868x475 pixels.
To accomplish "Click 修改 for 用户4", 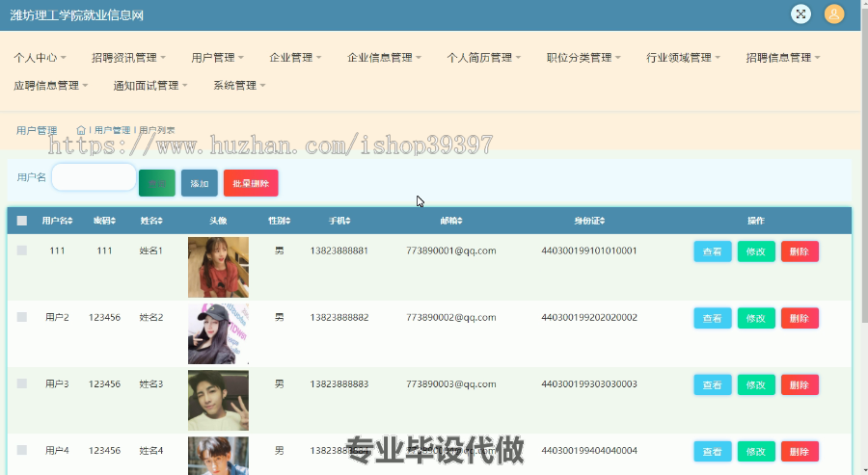I will tap(756, 452).
